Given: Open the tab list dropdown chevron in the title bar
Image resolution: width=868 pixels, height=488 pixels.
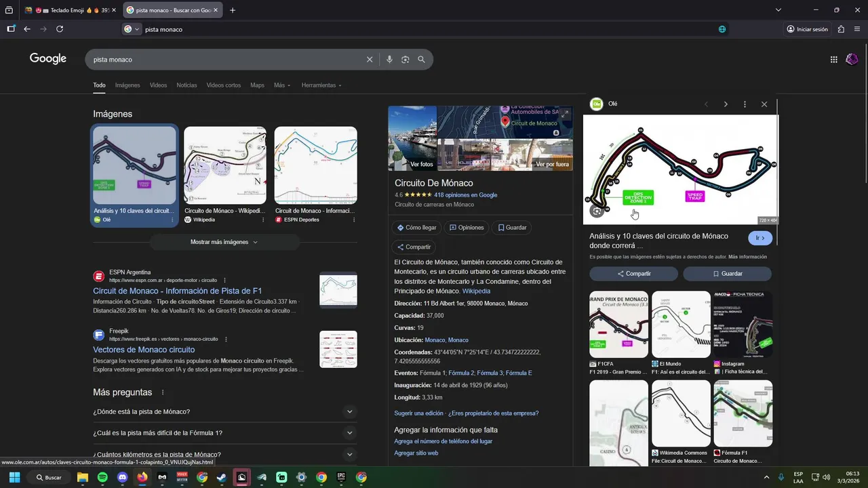Looking at the screenshot, I should [778, 10].
